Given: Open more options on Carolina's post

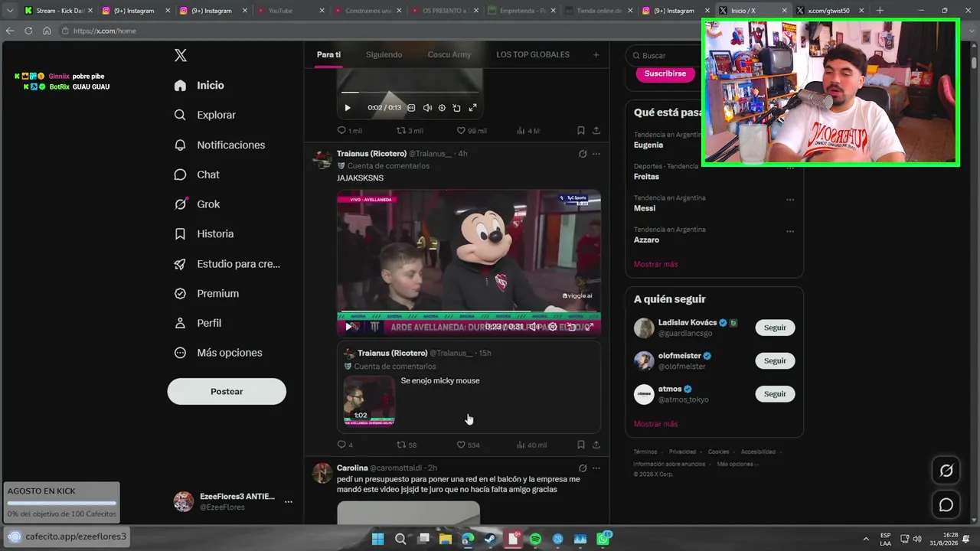Looking at the screenshot, I should tap(596, 468).
